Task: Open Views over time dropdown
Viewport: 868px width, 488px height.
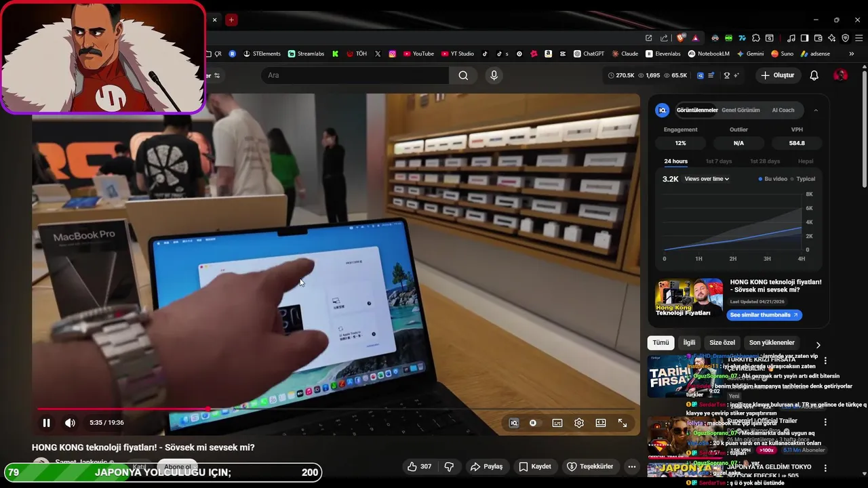Action: pos(707,179)
